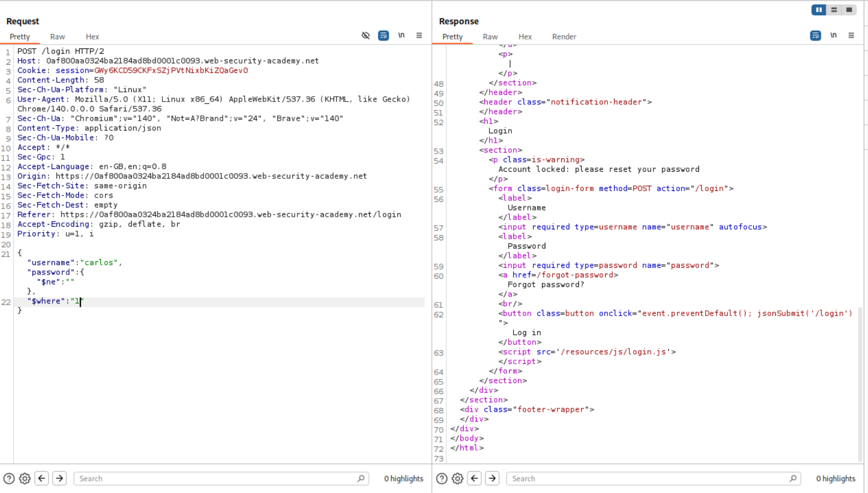Toggle word wrap icon in Response panel

815,36
